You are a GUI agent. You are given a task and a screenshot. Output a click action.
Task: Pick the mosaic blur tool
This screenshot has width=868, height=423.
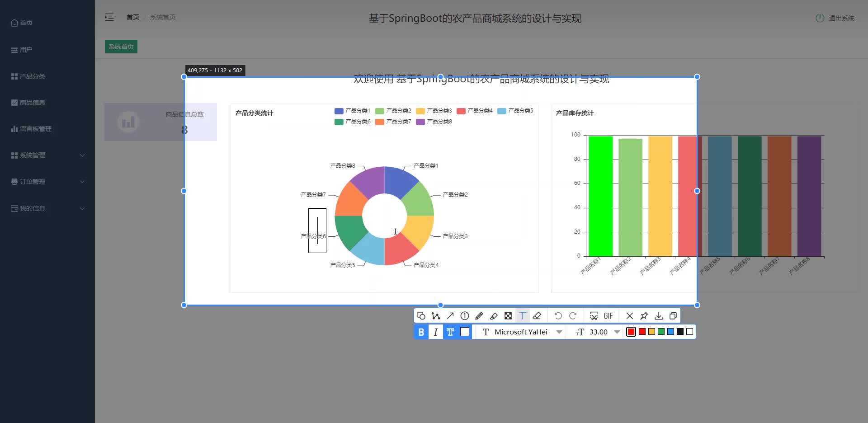pyautogui.click(x=508, y=316)
